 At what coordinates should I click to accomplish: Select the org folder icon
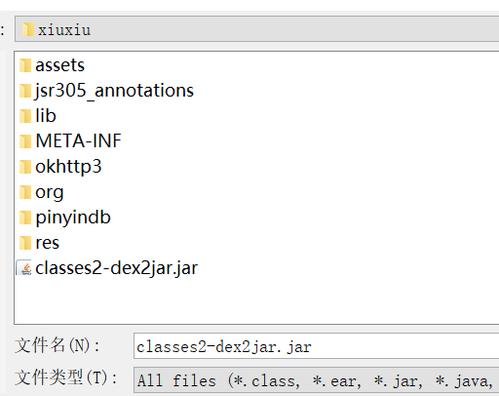click(x=25, y=192)
